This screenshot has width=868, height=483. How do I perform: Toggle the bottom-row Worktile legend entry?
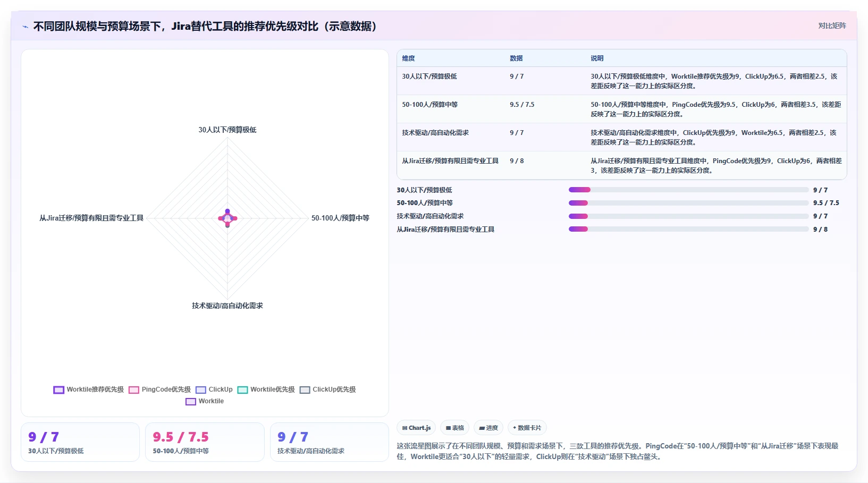[205, 401]
